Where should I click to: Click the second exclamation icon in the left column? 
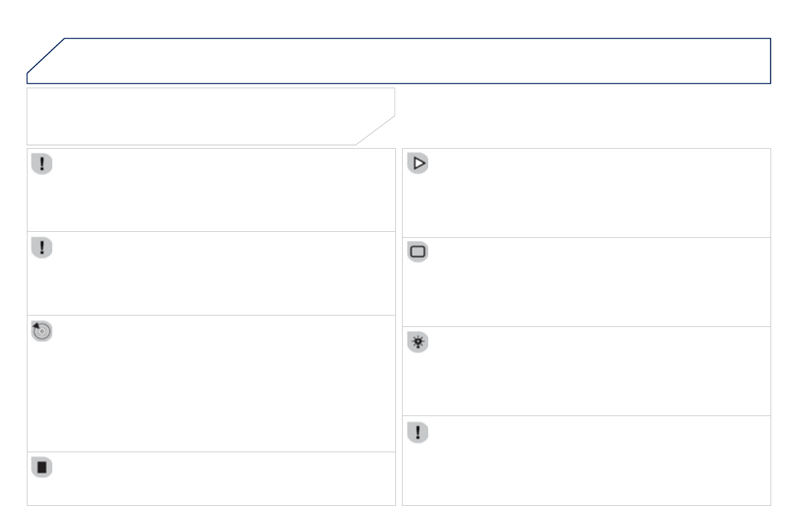coord(42,248)
